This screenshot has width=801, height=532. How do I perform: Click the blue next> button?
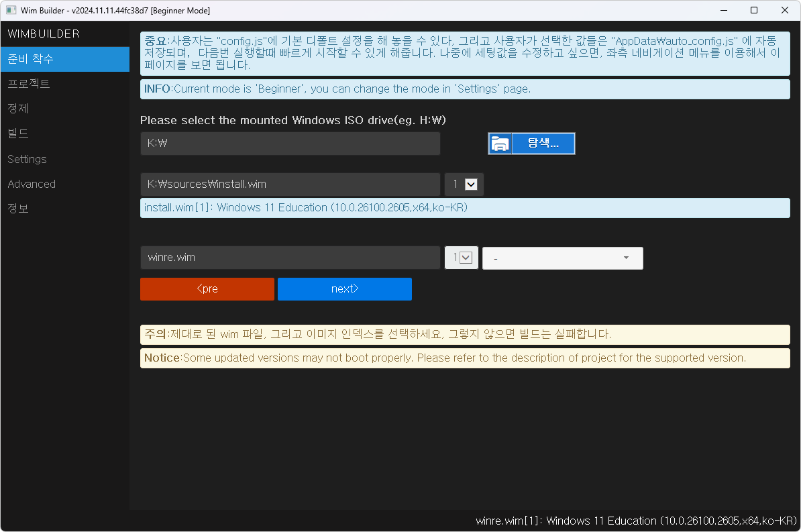[x=345, y=288]
